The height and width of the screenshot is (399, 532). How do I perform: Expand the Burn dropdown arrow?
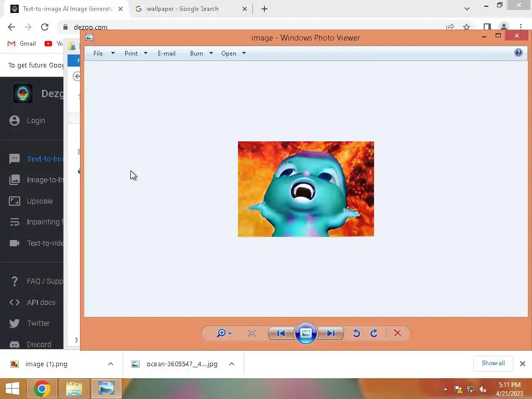tap(211, 54)
